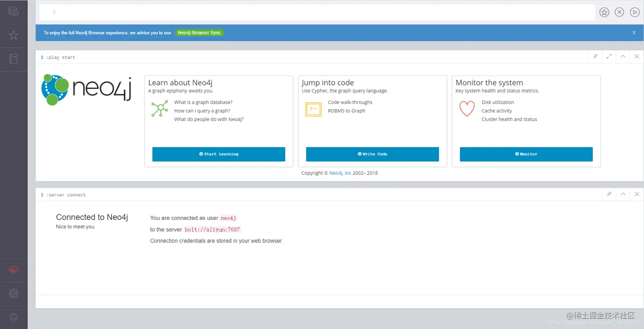
Task: Click 'Cluster health and status' text
Action: click(509, 119)
